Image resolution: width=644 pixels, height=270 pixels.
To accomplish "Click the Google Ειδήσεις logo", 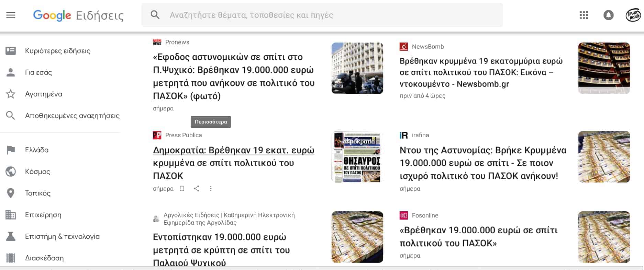I will [78, 15].
